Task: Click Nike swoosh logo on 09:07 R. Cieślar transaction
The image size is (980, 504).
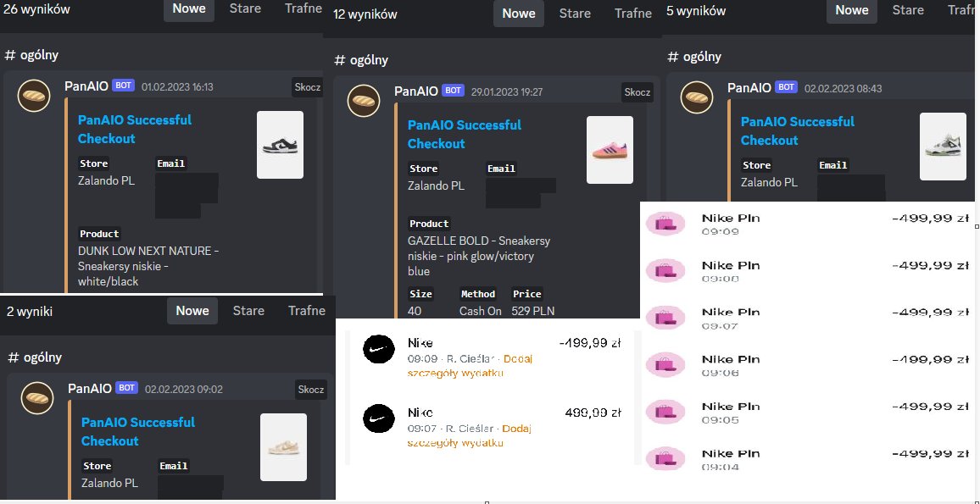Action: click(379, 419)
